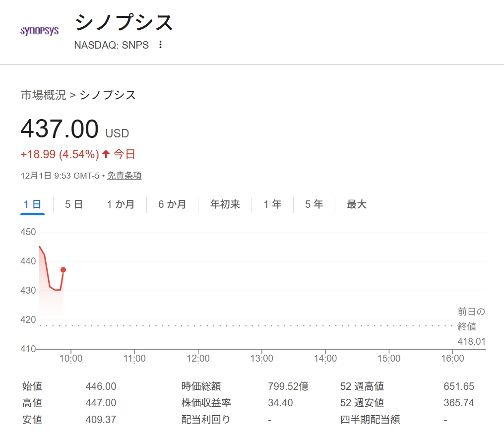The height and width of the screenshot is (439, 504).
Task: Show the 5年 chart range
Action: coord(314,204)
